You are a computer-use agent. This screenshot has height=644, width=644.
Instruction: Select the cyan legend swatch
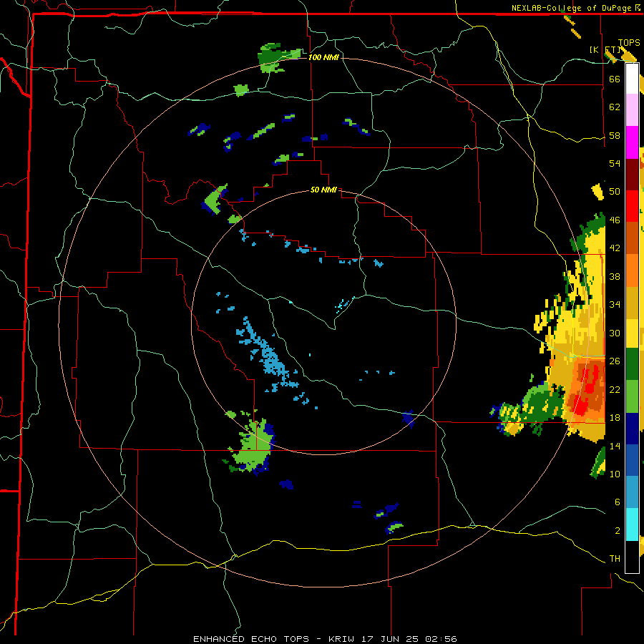coord(632,525)
